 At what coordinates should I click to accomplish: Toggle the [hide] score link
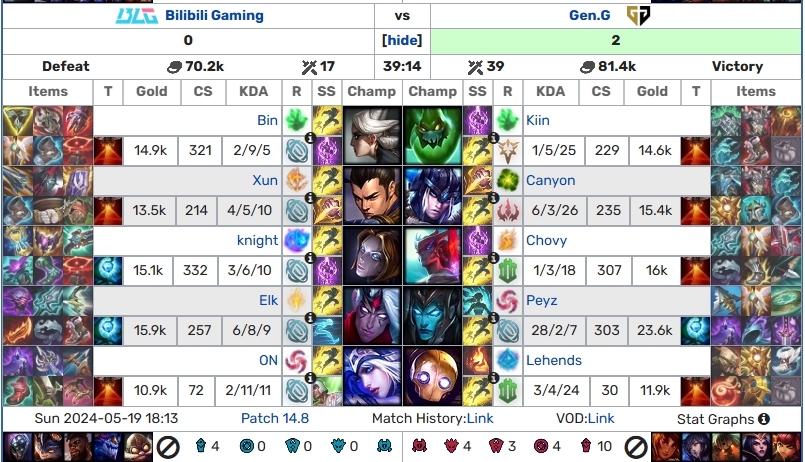(402, 41)
